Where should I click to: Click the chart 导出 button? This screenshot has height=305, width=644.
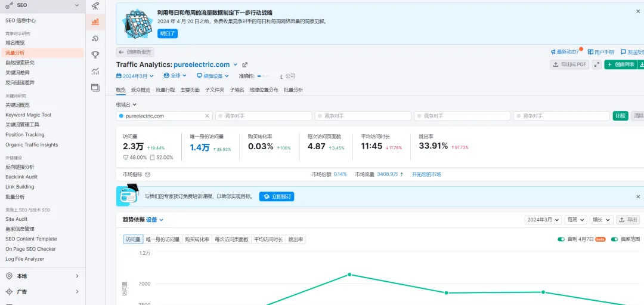point(628,220)
